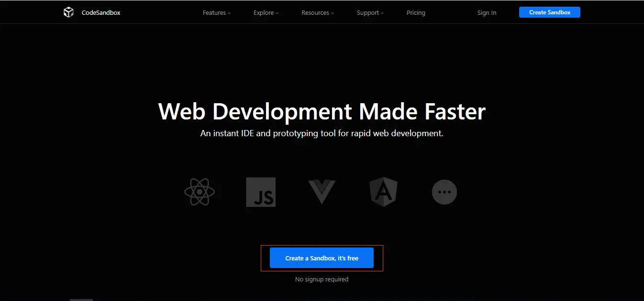The image size is (644, 301).
Task: Click the No signup required text
Action: tap(322, 279)
